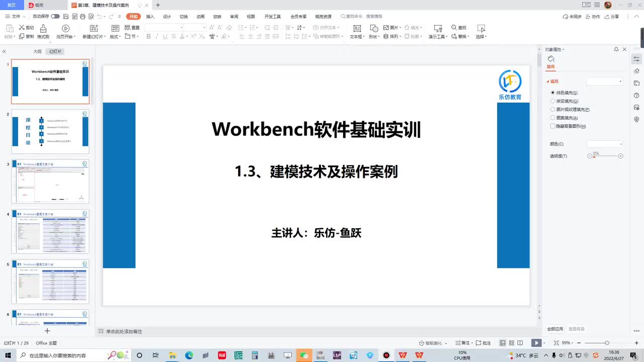
Task: Click the fit-to-window zoom icon
Action: (x=556, y=343)
